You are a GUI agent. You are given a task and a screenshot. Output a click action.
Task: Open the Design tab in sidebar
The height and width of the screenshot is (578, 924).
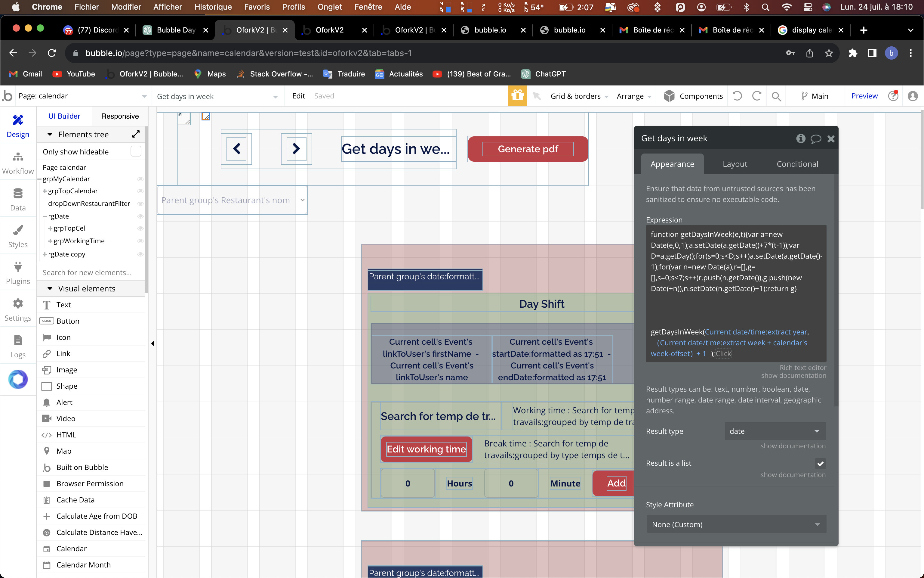(18, 126)
